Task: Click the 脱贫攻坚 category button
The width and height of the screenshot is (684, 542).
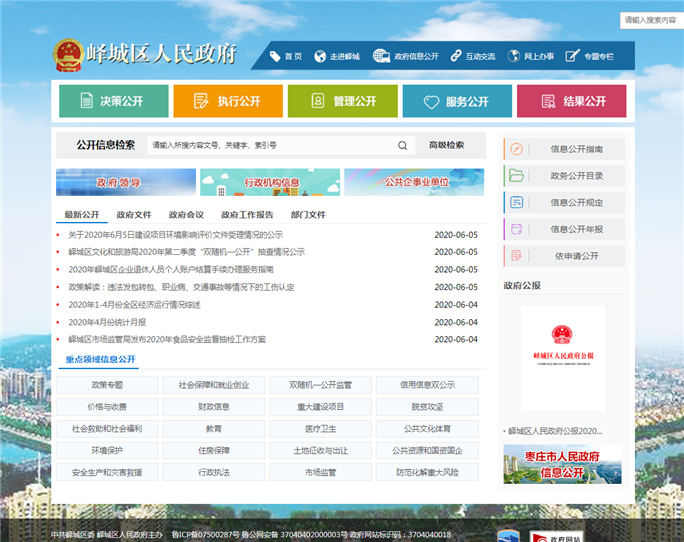Action: (x=427, y=407)
